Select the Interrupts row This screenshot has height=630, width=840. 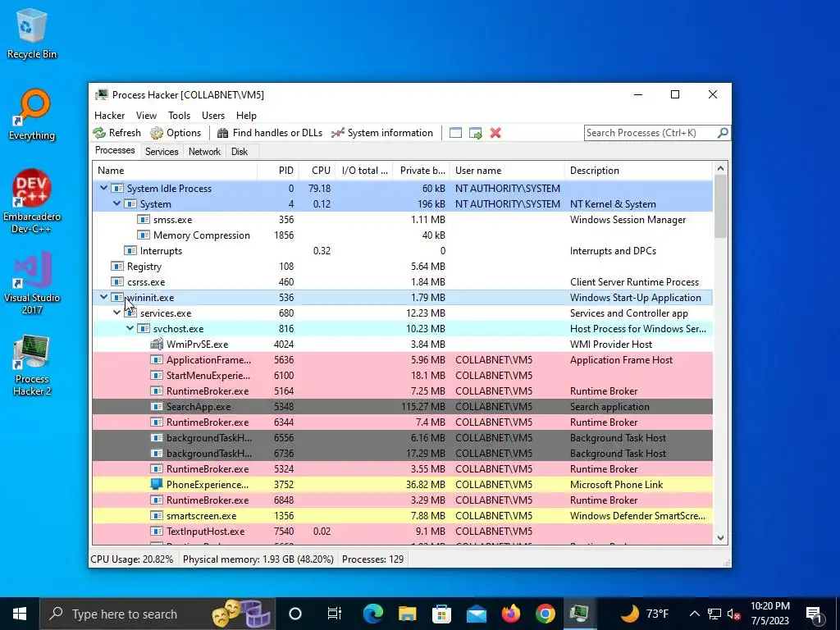click(402, 251)
